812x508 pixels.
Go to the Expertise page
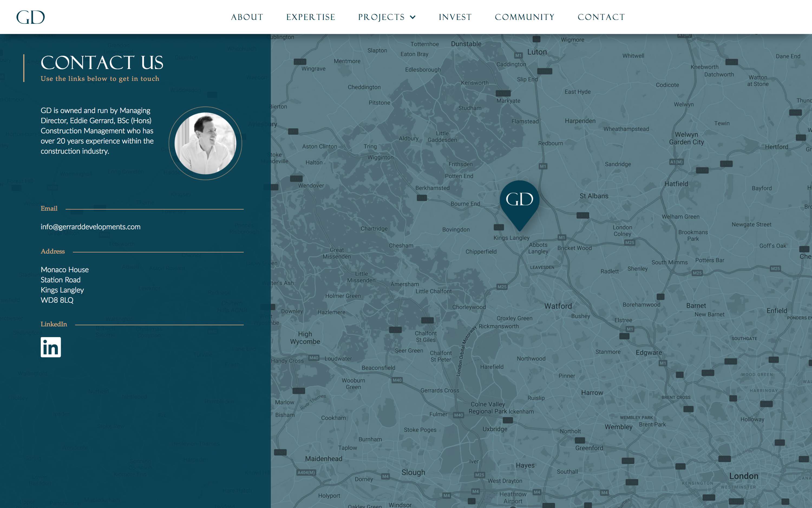(311, 17)
